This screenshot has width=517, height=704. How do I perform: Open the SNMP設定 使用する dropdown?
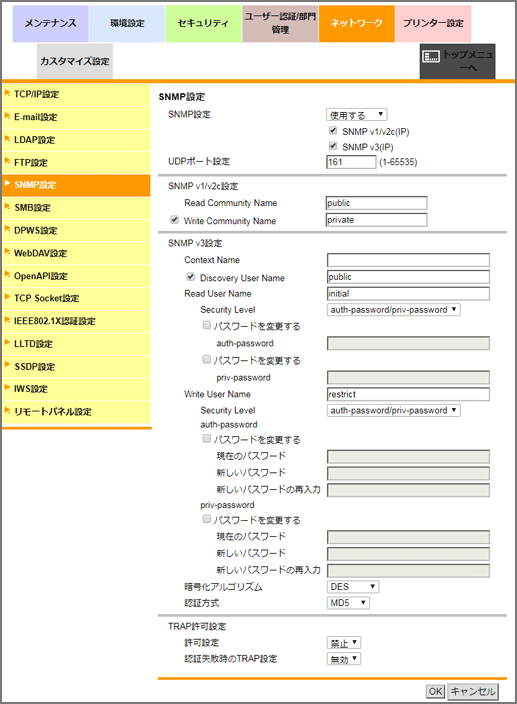[x=357, y=115]
